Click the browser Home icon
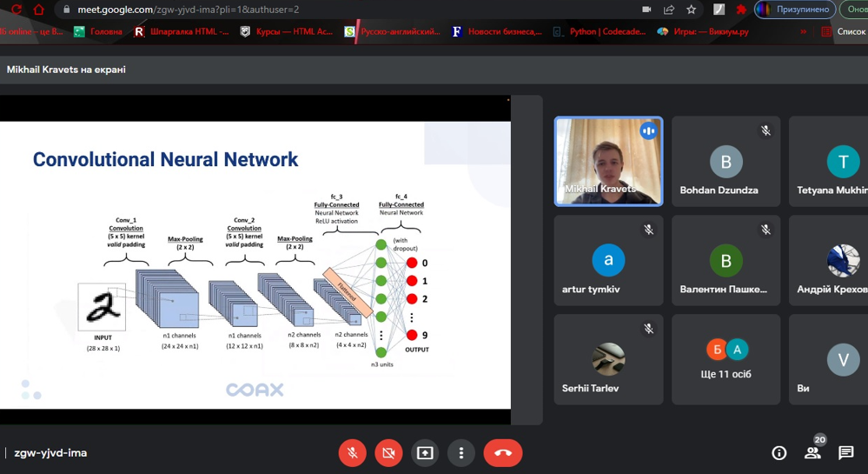This screenshot has width=868, height=474. point(39,10)
